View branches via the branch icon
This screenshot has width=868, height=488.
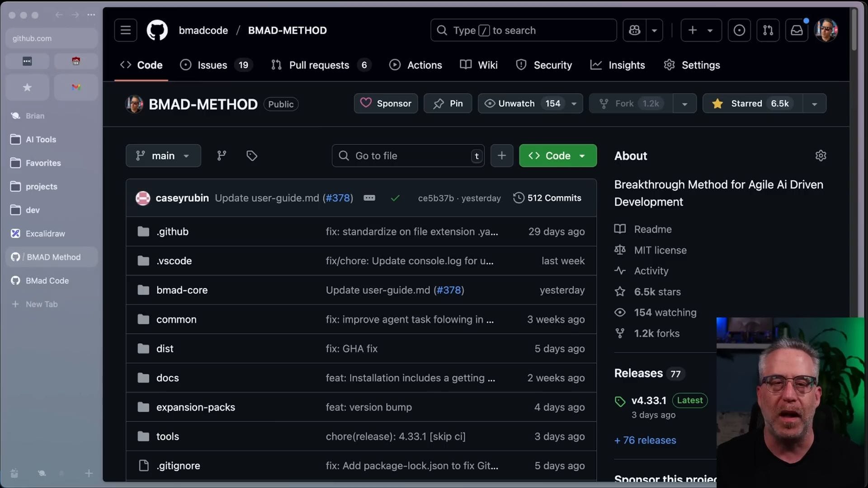click(x=222, y=156)
